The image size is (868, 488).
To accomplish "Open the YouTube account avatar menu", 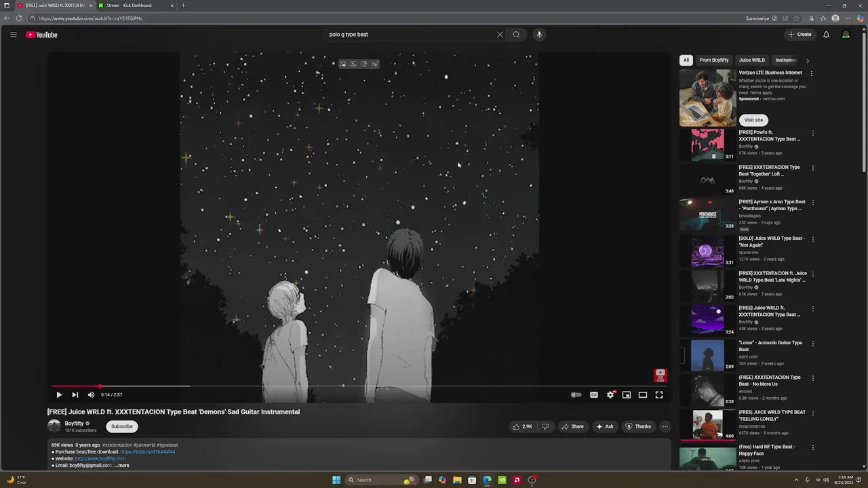I will point(846,35).
